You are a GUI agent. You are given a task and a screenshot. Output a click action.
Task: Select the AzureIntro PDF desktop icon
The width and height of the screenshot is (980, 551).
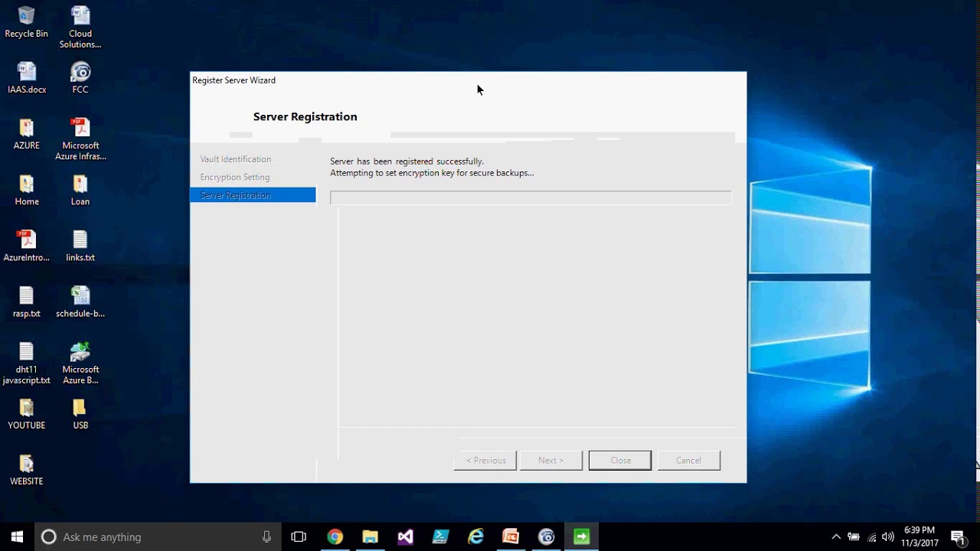tap(27, 245)
